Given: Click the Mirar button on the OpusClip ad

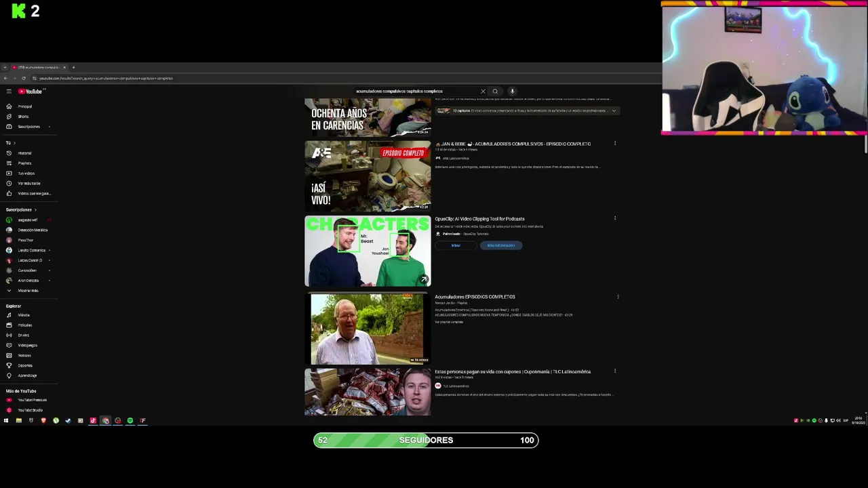Looking at the screenshot, I should tap(456, 245).
